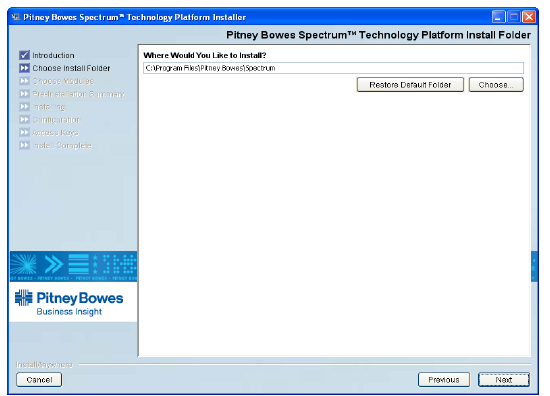Open the Choose... folder browser
The height and width of the screenshot is (396, 550).
coord(496,85)
